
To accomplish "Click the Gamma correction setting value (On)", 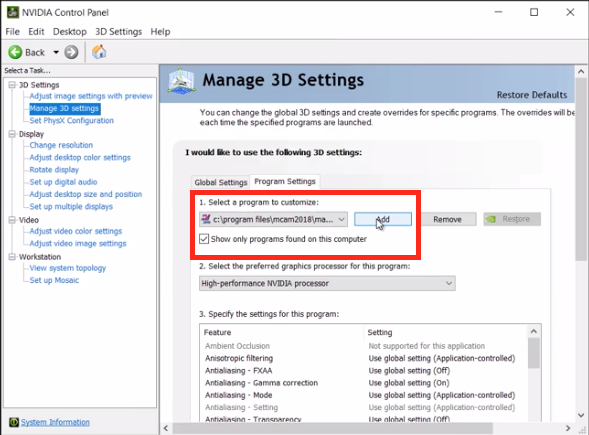I will click(x=409, y=383).
